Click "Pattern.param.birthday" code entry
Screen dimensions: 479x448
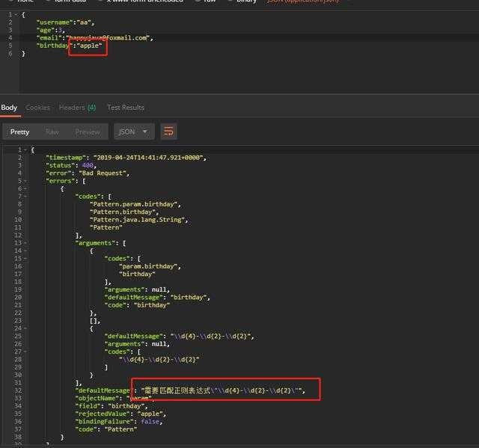click(133, 204)
